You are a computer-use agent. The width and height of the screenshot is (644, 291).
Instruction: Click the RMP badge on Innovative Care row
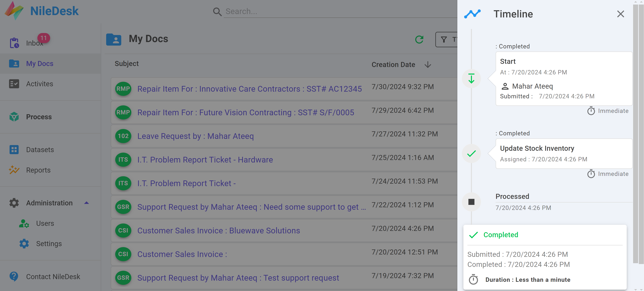pos(123,89)
